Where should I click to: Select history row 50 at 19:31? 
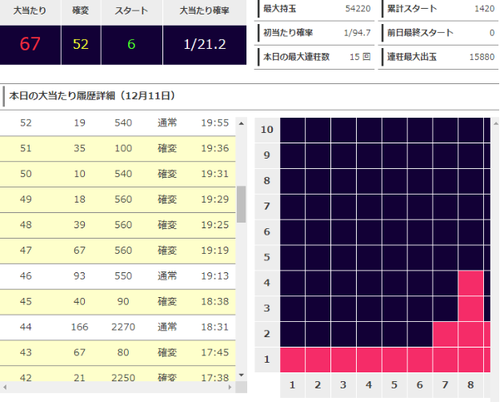pos(118,174)
